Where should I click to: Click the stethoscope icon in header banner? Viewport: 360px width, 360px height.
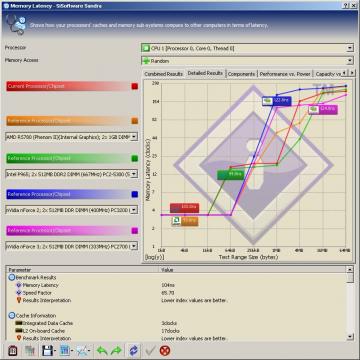click(x=15, y=24)
